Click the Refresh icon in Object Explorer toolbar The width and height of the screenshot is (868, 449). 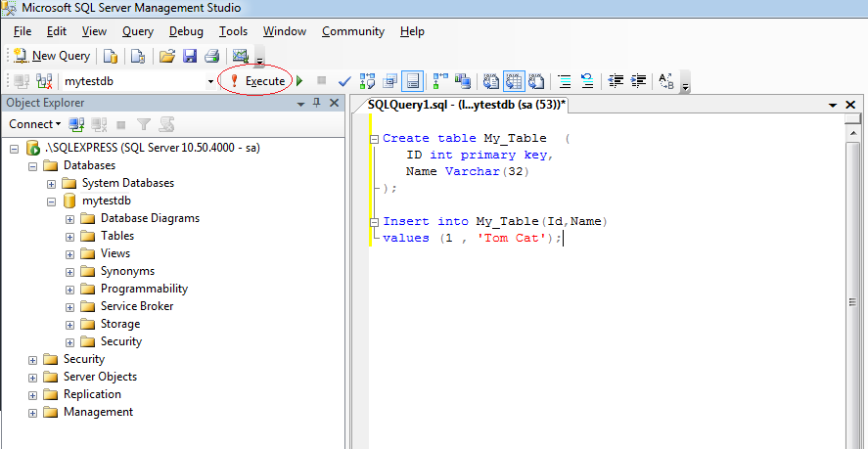pyautogui.click(x=166, y=124)
